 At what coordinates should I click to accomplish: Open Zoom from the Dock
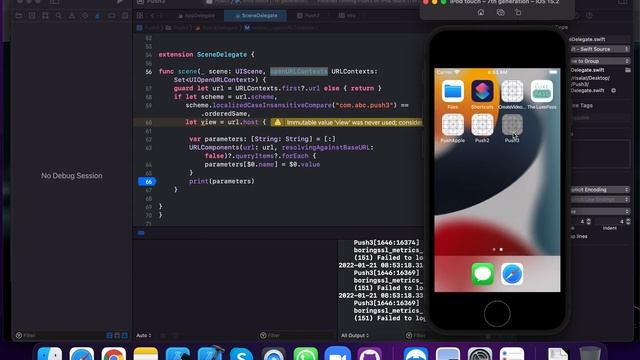point(338,354)
